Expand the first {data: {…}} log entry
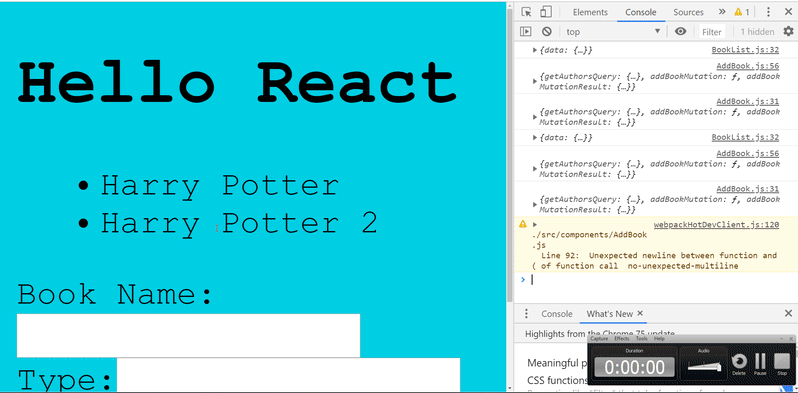This screenshot has height=393, width=798. click(x=535, y=50)
